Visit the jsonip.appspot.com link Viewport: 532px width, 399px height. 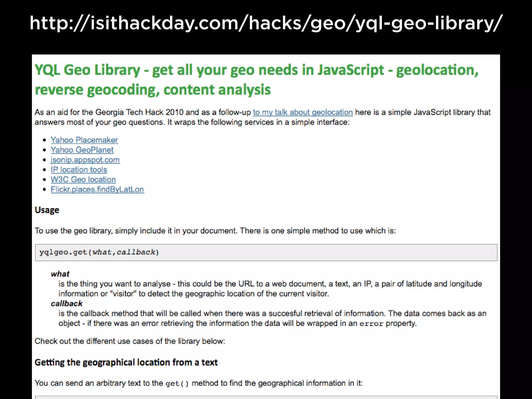85,160
